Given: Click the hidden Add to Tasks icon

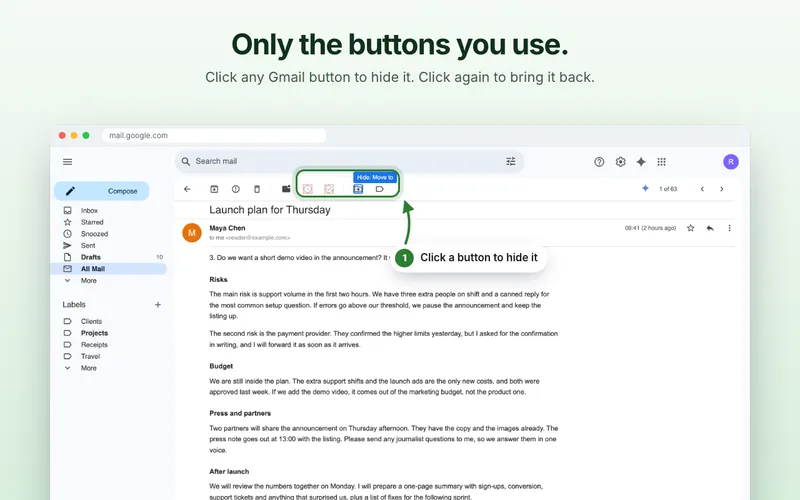Looking at the screenshot, I should pos(329,189).
